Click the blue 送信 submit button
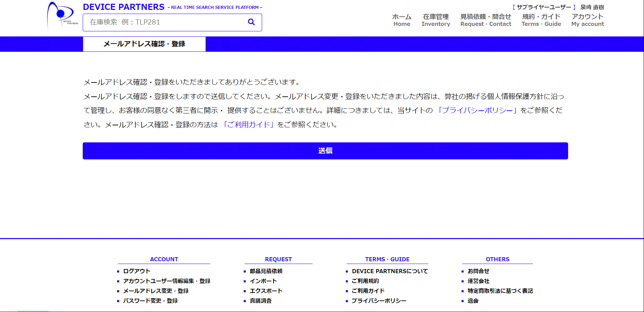Viewport: 644px width, 312px height. (325, 151)
